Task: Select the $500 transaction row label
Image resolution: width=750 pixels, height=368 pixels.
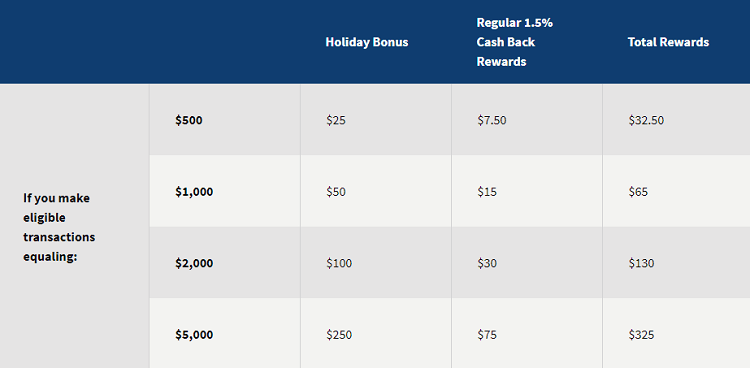Action: pos(189,120)
